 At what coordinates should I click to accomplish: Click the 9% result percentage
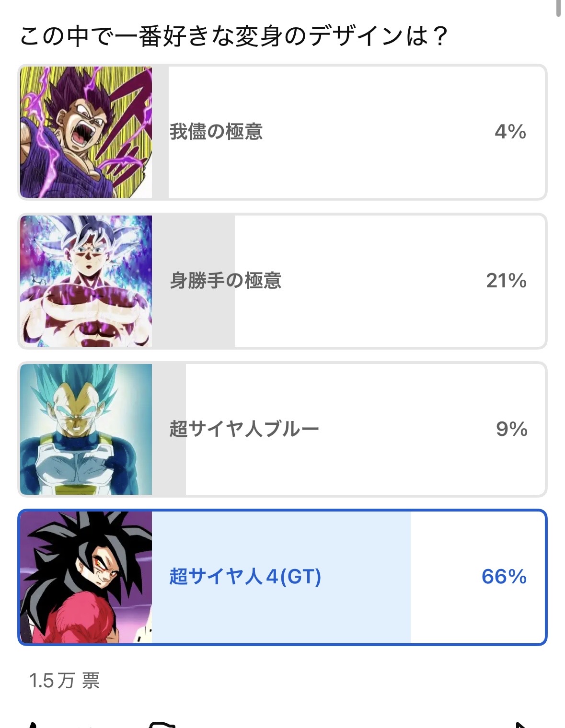click(511, 429)
